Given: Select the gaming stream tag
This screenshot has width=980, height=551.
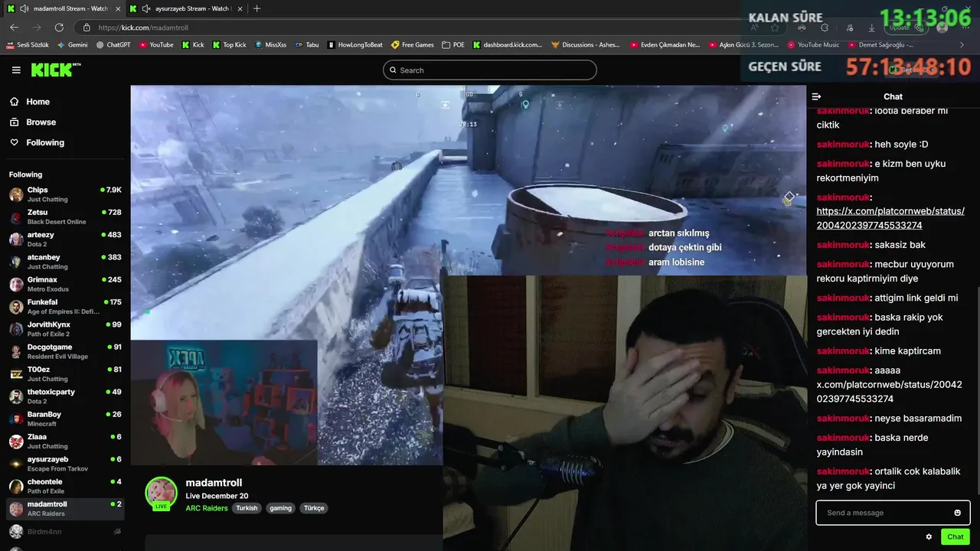Looking at the screenshot, I should click(280, 508).
